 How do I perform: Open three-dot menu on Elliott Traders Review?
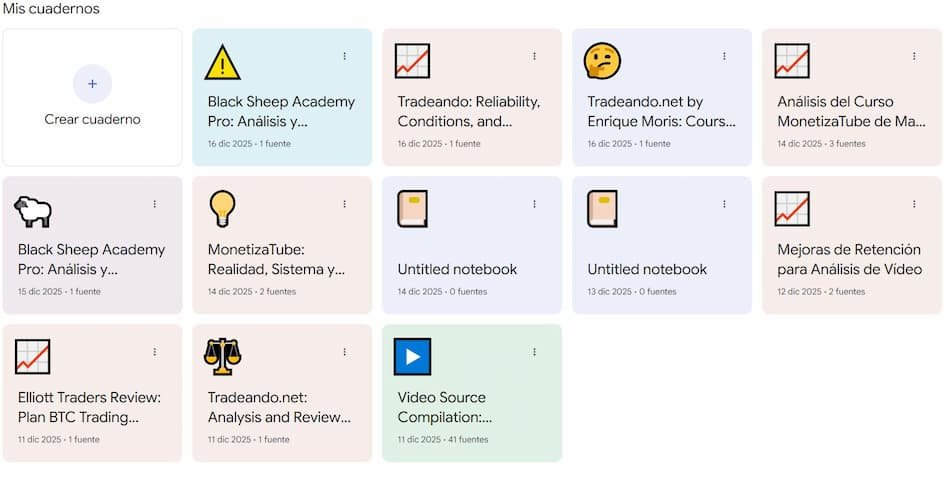pos(155,352)
